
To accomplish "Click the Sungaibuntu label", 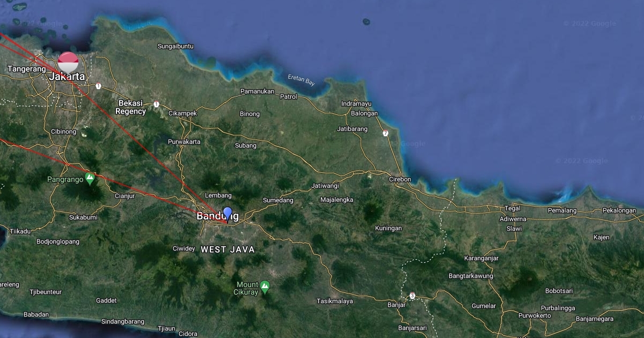I will pos(175,46).
